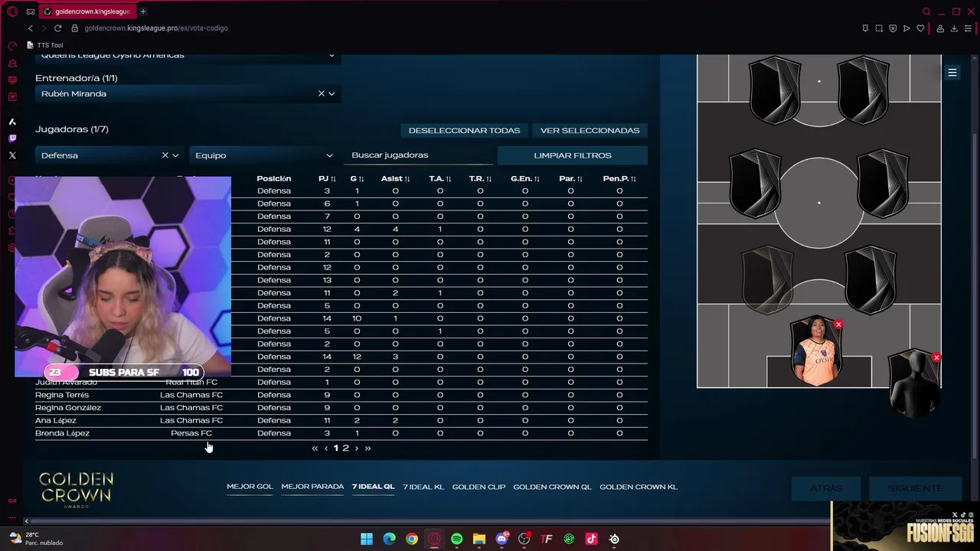Open the TTS Tool bookmark

(x=45, y=45)
